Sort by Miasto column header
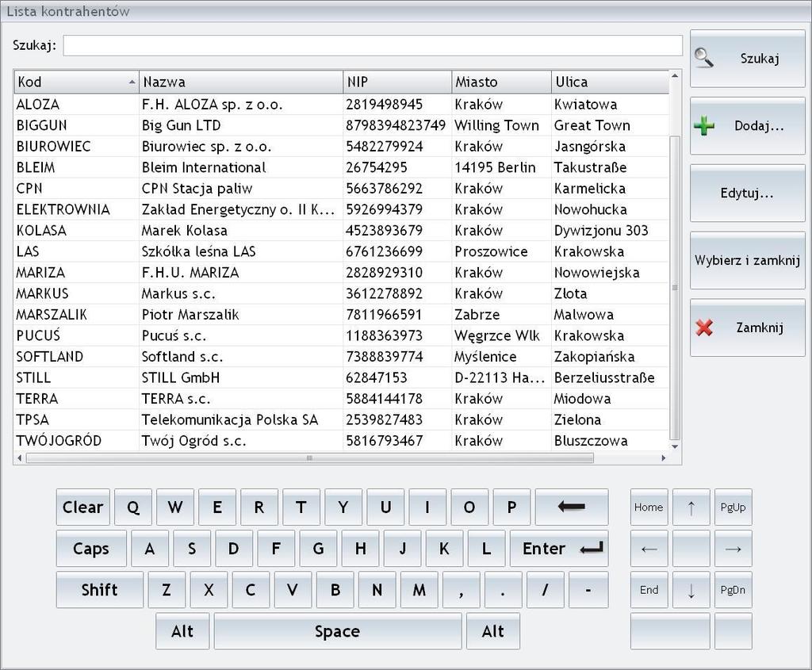The height and width of the screenshot is (670, 812). (501, 82)
